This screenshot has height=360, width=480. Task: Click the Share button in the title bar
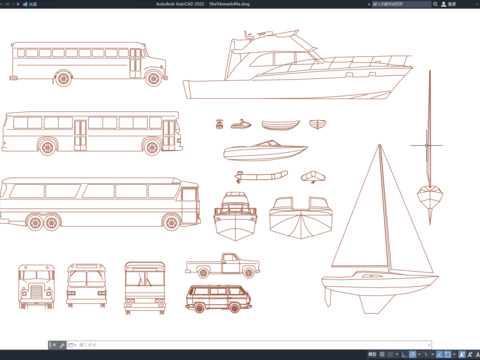tap(30, 4)
